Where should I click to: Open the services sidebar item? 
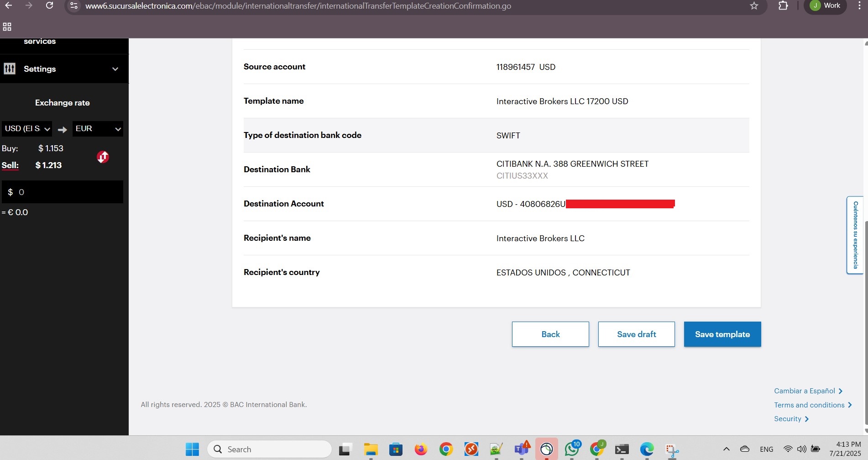pyautogui.click(x=40, y=42)
